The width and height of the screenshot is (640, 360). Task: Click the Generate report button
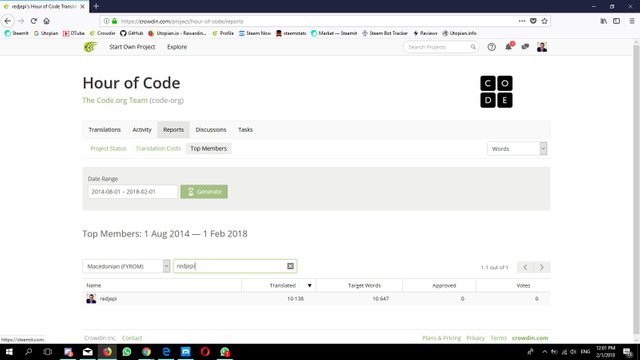[204, 191]
